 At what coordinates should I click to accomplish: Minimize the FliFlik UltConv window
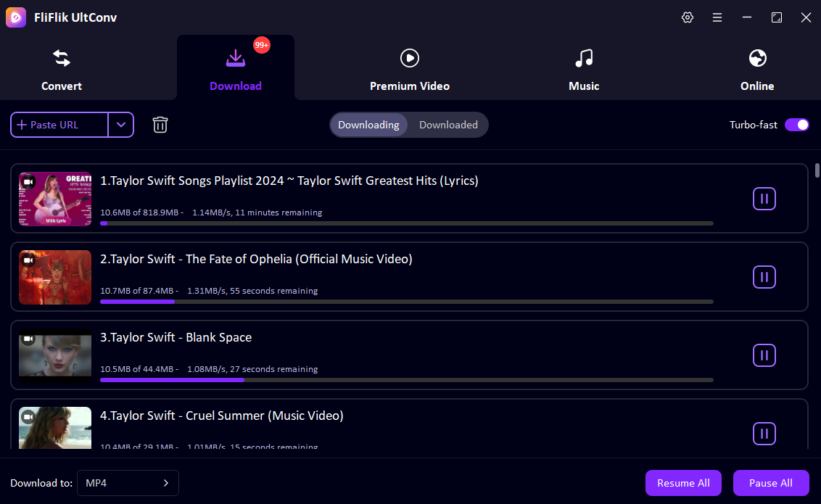point(747,17)
